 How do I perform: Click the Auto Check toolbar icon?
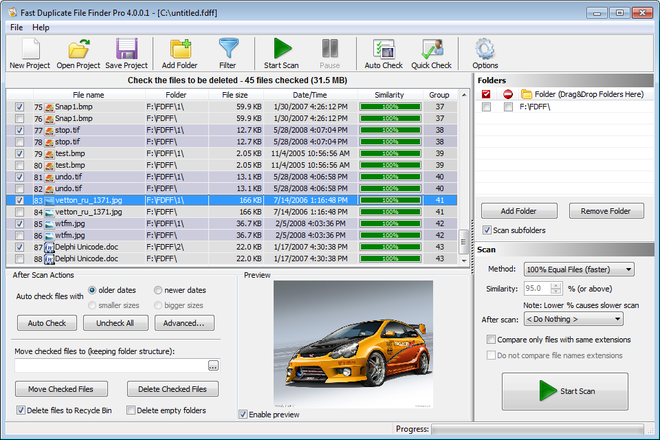383,49
